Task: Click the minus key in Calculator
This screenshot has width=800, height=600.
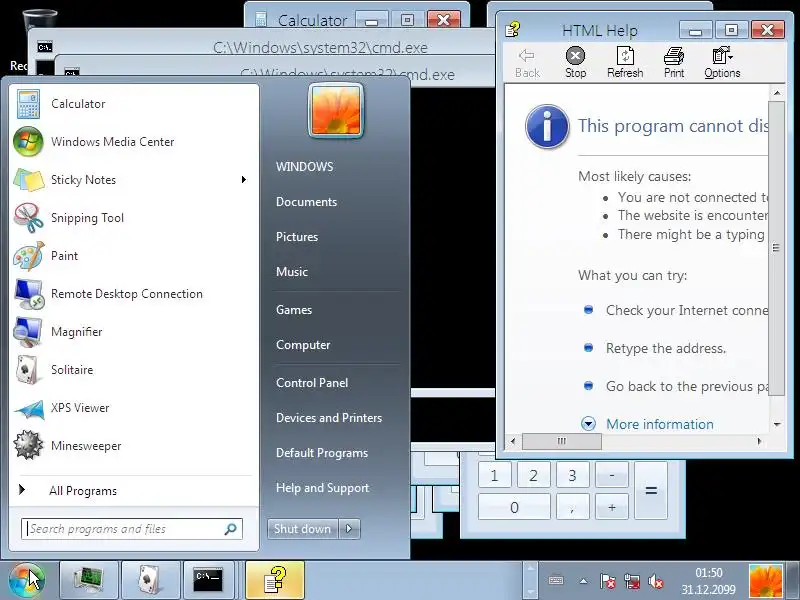Action: pyautogui.click(x=612, y=476)
